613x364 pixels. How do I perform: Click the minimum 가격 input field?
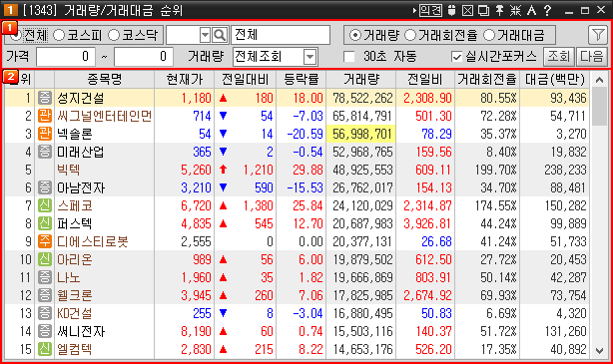tap(66, 57)
